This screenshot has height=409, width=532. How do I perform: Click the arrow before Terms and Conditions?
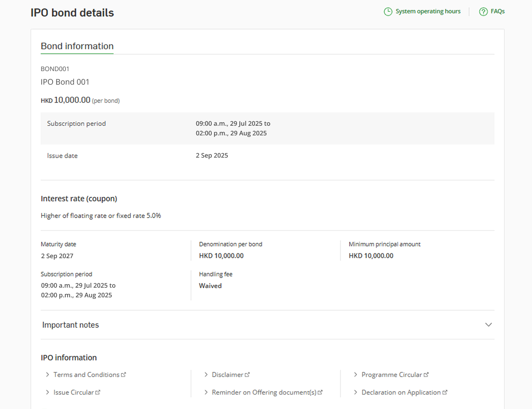click(x=47, y=375)
